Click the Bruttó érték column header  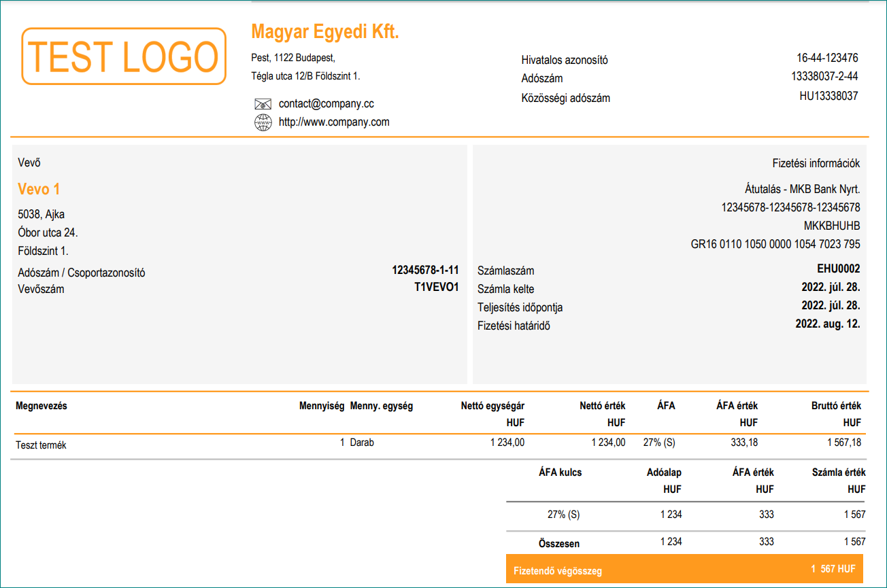coord(836,406)
